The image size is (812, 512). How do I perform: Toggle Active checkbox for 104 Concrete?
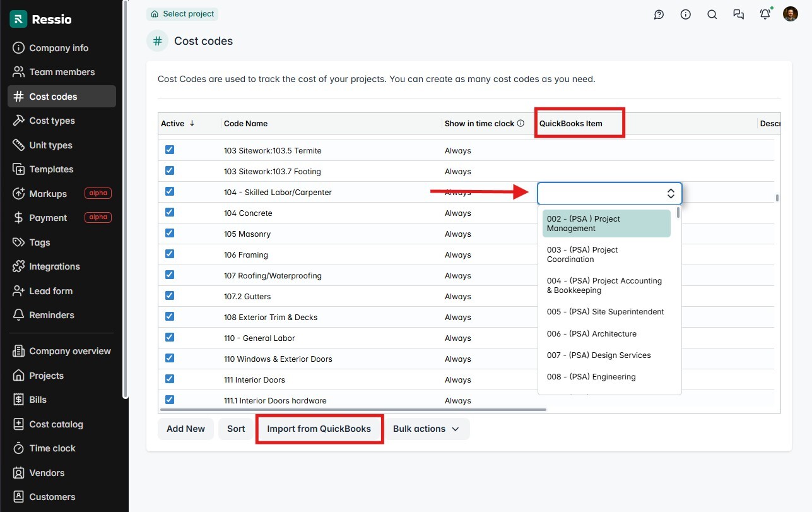(x=169, y=212)
